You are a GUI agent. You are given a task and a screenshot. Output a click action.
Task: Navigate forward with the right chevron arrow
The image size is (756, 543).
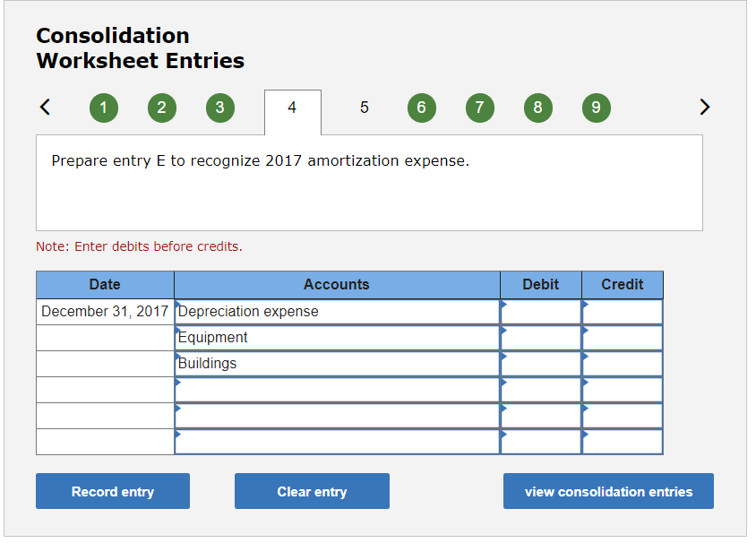pyautogui.click(x=704, y=107)
